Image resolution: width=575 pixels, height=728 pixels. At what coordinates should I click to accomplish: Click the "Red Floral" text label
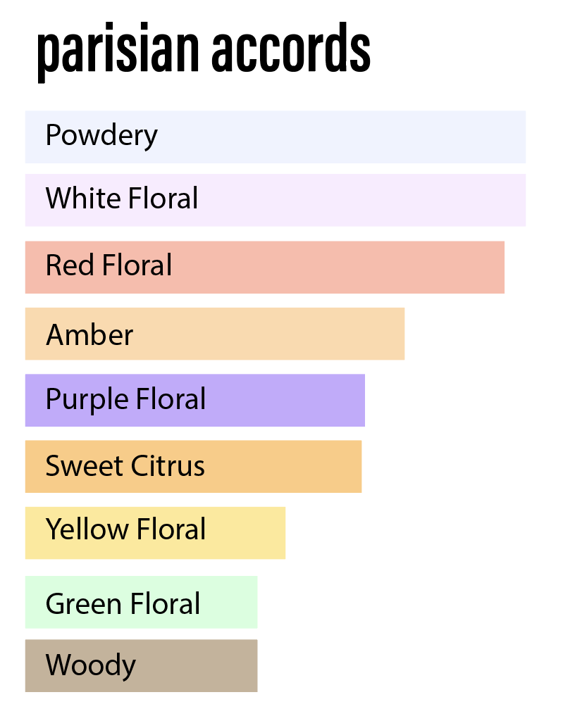pos(109,265)
